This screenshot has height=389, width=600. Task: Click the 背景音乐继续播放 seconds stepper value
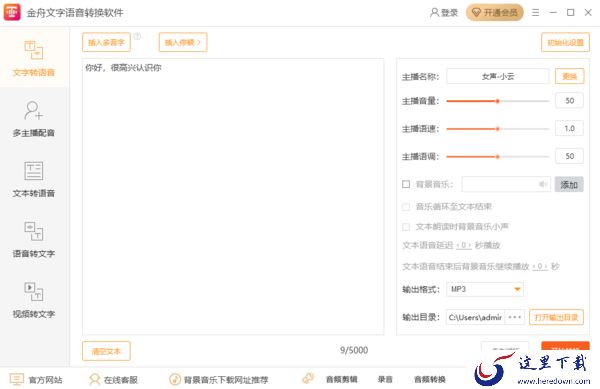[x=540, y=266]
